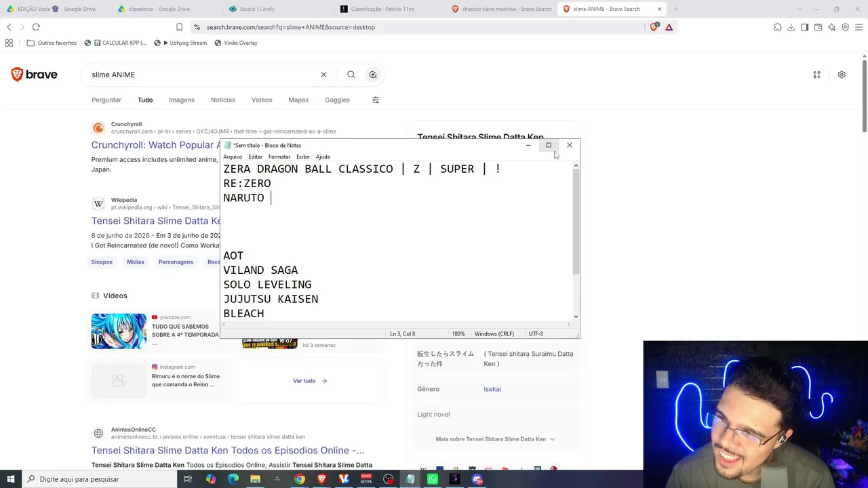The height and width of the screenshot is (488, 868).
Task: Reload the current page
Action: click(36, 27)
